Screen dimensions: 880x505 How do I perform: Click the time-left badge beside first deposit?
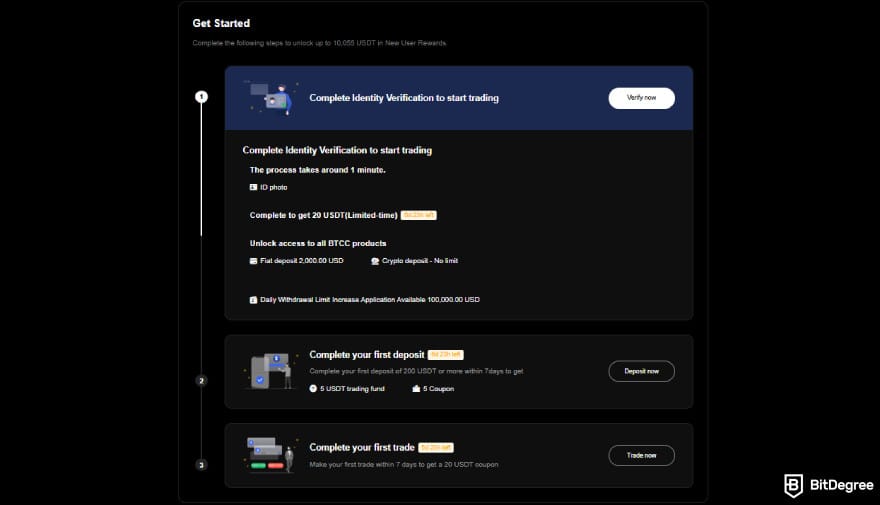click(x=446, y=355)
